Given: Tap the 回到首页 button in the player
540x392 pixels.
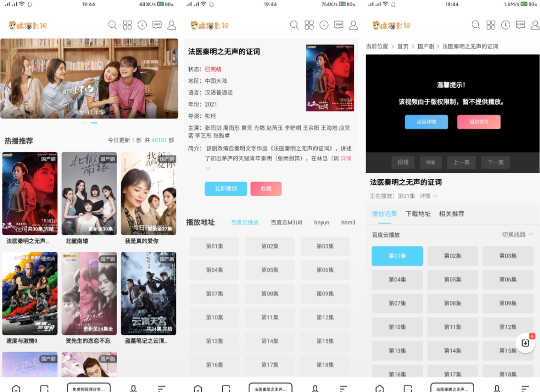Looking at the screenshot, I should coord(479,122).
